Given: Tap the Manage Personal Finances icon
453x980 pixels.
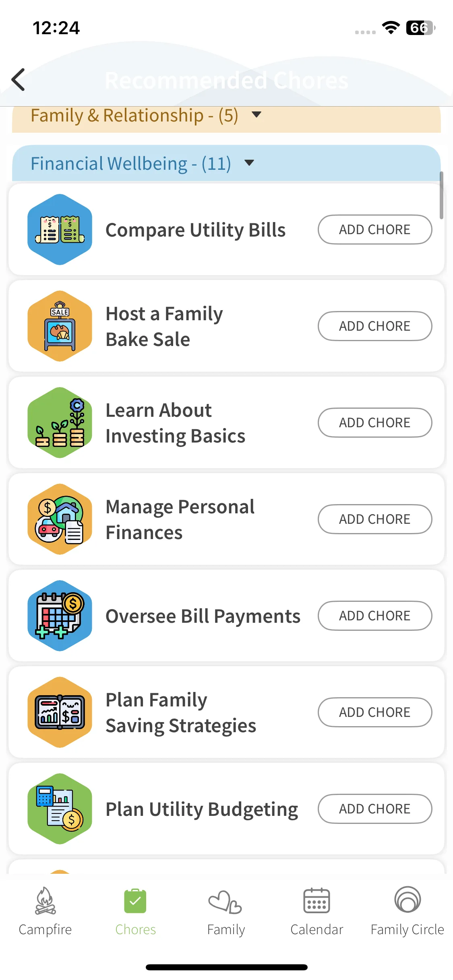Looking at the screenshot, I should 60,519.
